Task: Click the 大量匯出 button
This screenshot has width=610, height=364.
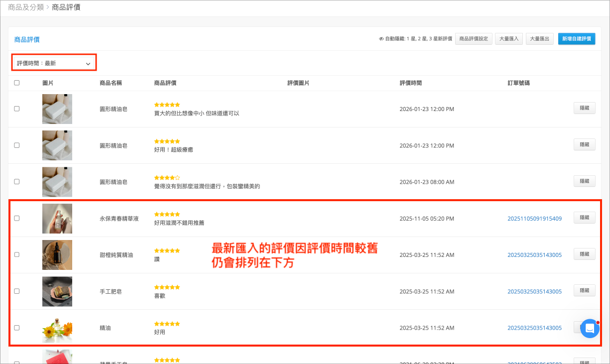Action: click(540, 39)
